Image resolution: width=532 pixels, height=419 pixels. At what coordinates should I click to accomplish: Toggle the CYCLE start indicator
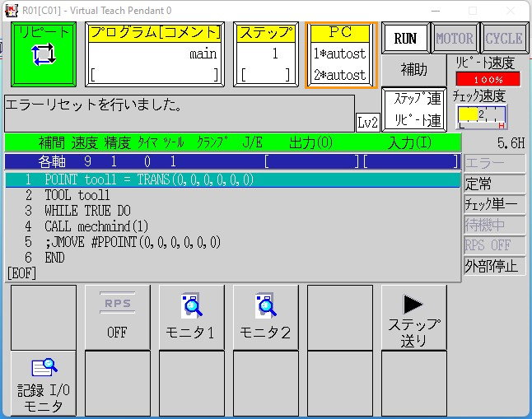[504, 38]
